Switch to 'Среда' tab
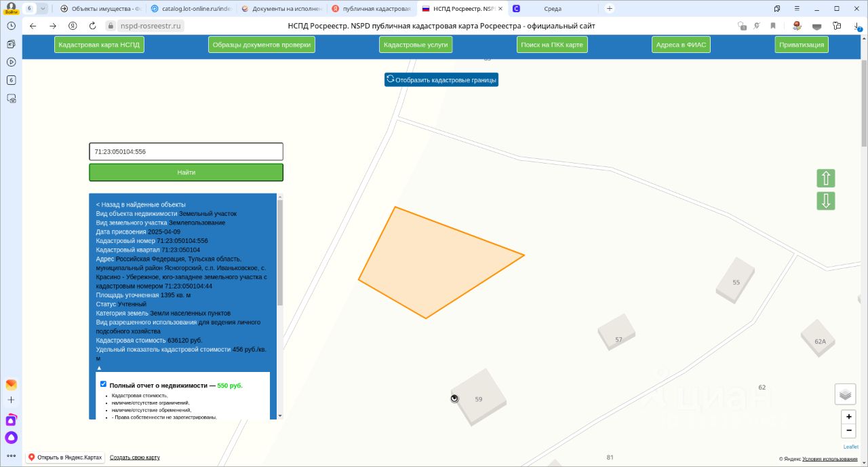The image size is (868, 467). [x=553, y=9]
